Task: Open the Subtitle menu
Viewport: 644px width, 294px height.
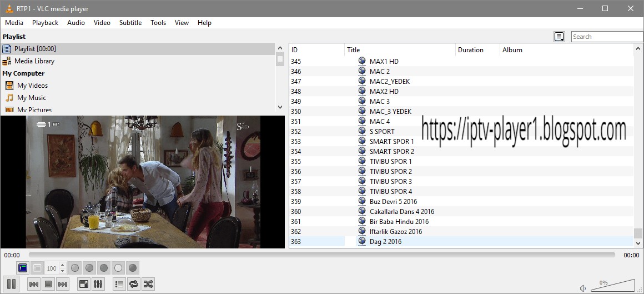Action: [x=130, y=23]
